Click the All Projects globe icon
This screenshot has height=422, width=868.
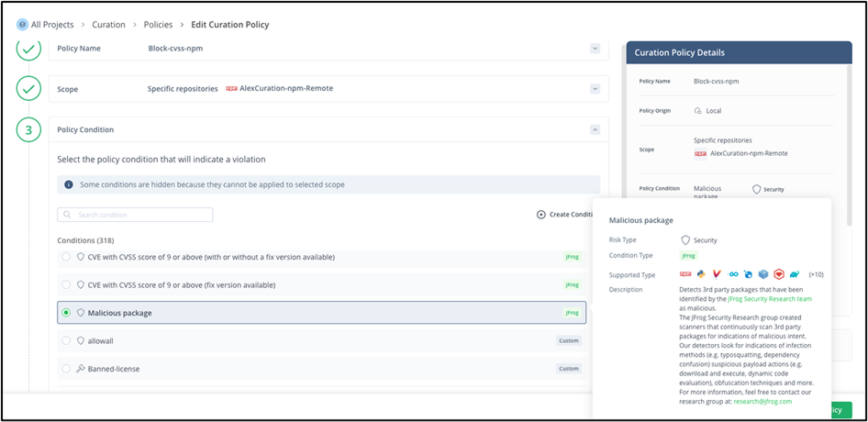(22, 24)
